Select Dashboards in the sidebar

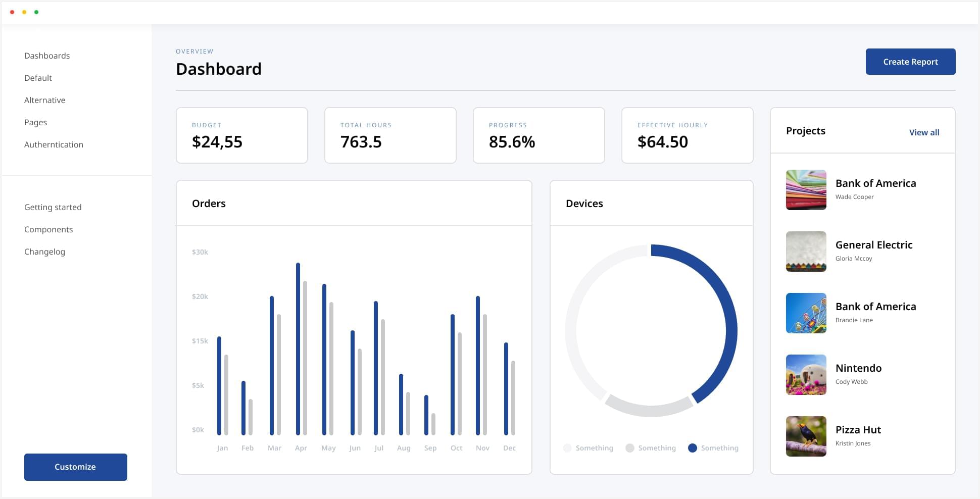pyautogui.click(x=47, y=56)
